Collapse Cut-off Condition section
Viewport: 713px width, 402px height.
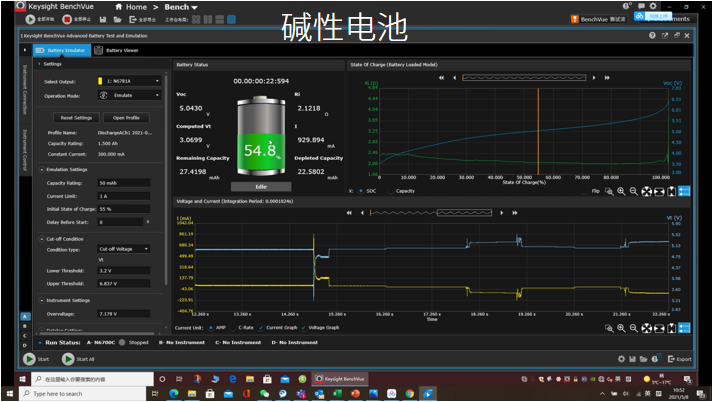pyautogui.click(x=41, y=239)
